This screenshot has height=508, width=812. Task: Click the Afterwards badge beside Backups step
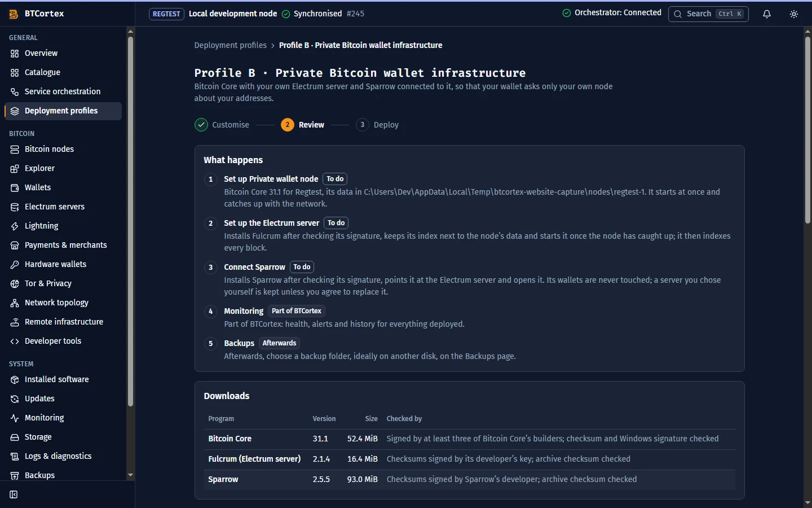click(x=279, y=343)
